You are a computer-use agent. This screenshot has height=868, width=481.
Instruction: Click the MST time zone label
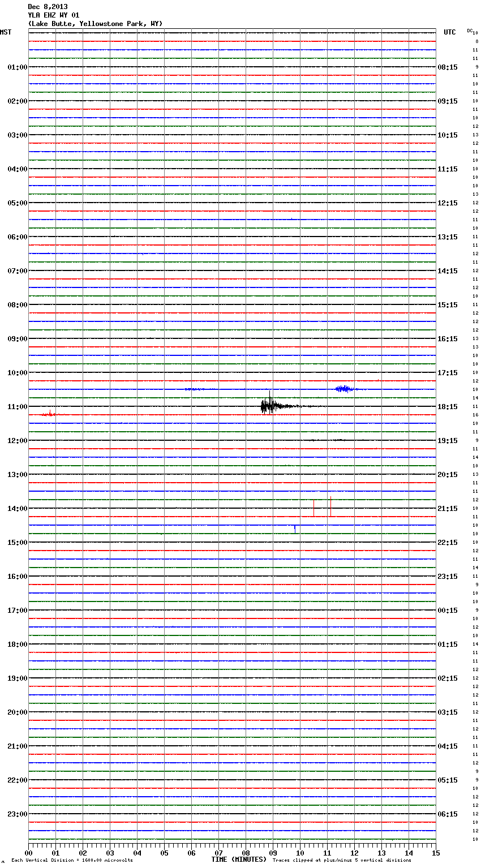(x=6, y=32)
